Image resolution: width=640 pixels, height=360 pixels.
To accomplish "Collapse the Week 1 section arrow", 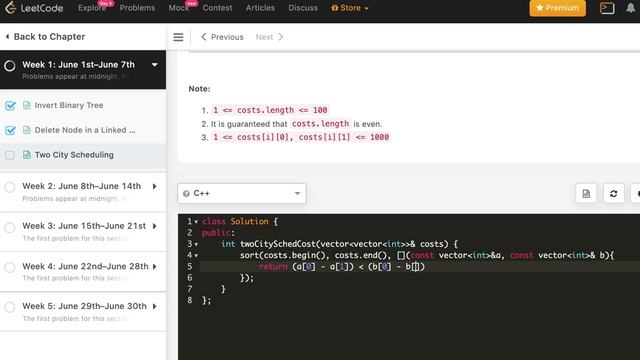I will click(155, 64).
